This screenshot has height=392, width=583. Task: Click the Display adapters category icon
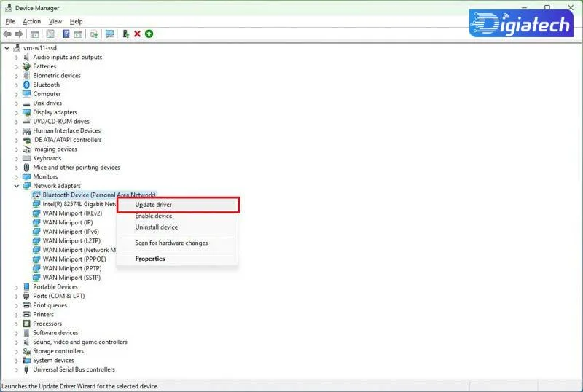point(26,112)
